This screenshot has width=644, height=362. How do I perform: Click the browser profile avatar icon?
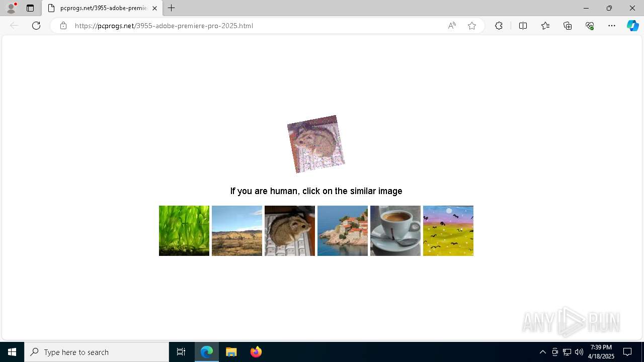pos(11,8)
